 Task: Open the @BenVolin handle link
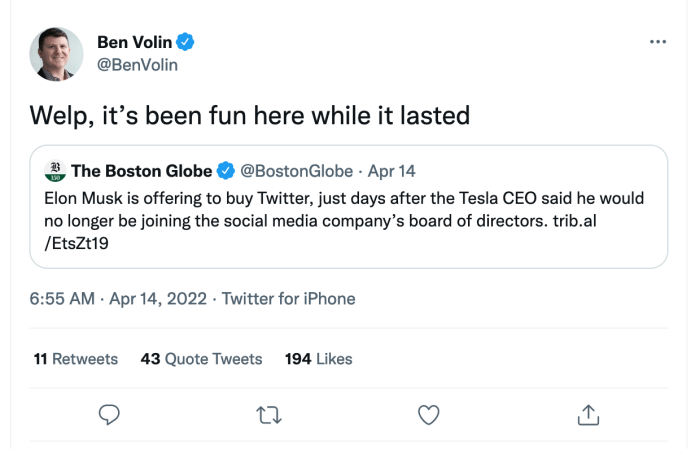click(137, 65)
